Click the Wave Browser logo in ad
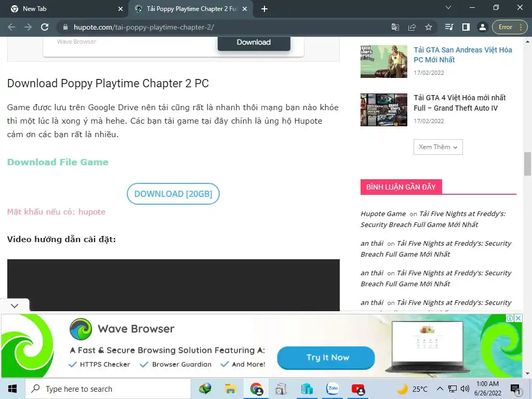Viewport: 532px width, 399px height. pyautogui.click(x=81, y=329)
